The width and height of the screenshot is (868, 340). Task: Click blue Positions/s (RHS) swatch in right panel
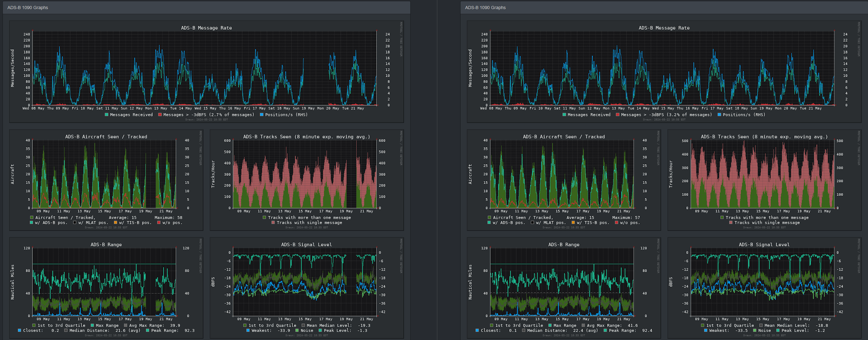point(719,114)
